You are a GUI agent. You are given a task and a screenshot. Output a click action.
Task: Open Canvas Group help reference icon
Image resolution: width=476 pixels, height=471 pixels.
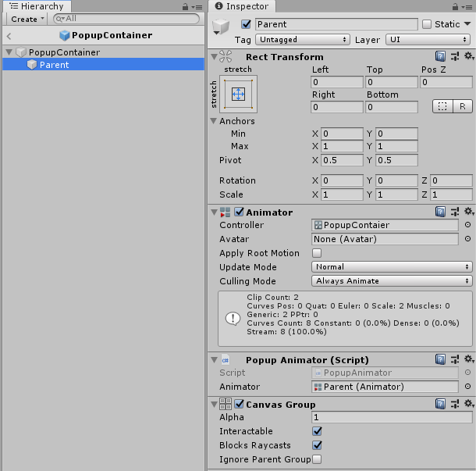[440, 404]
